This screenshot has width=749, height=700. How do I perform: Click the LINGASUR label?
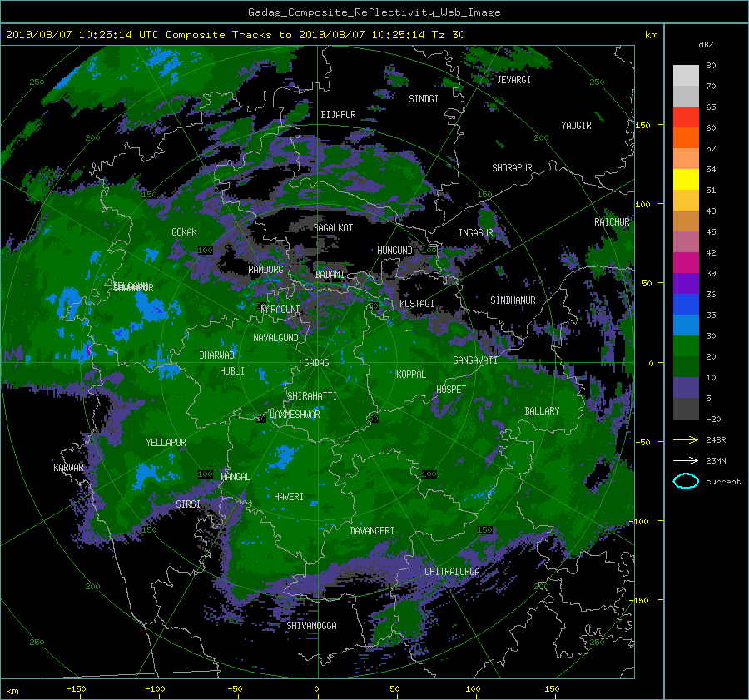click(x=473, y=233)
